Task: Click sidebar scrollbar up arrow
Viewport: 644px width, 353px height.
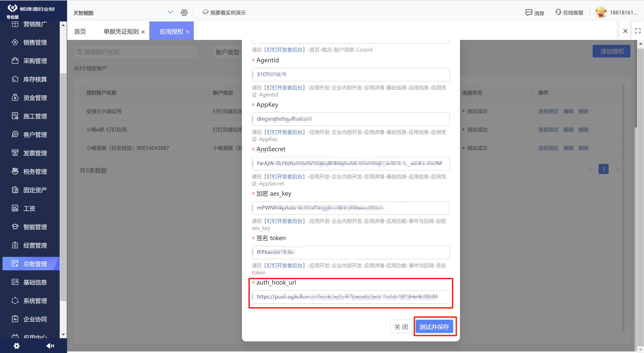Action: tap(63, 25)
